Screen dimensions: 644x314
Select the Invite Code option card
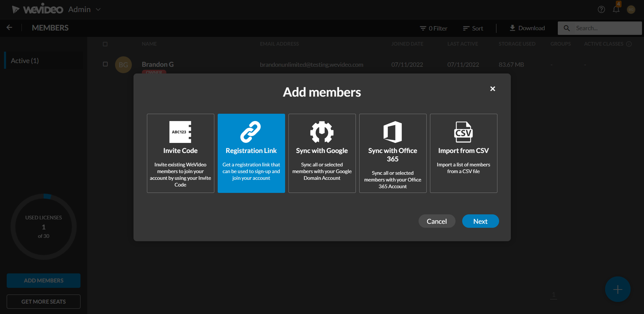180,153
